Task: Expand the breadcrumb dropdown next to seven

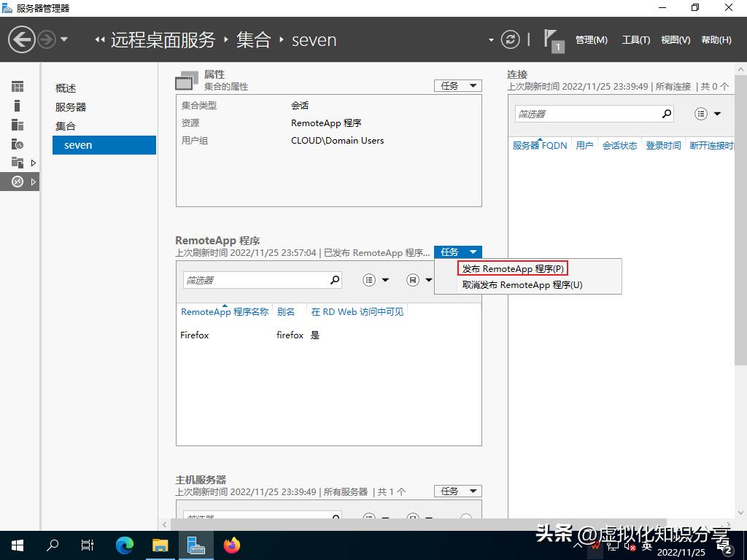Action: tap(492, 40)
